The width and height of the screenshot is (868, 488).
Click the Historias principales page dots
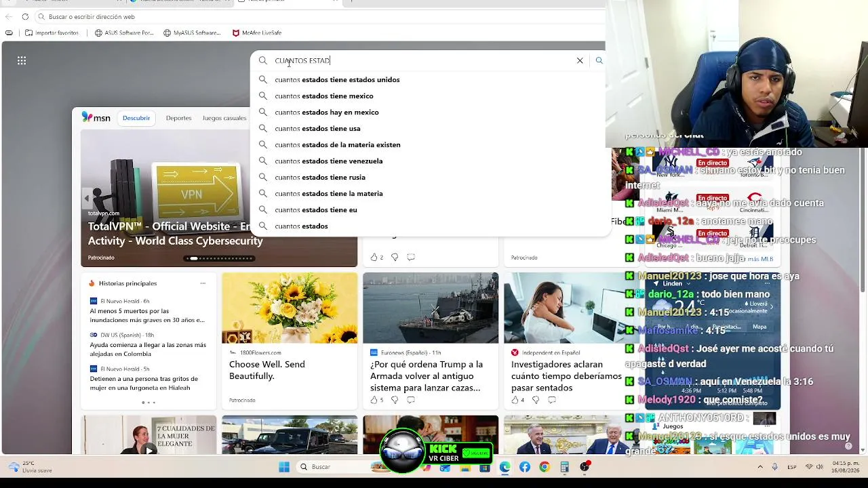pyautogui.click(x=149, y=403)
